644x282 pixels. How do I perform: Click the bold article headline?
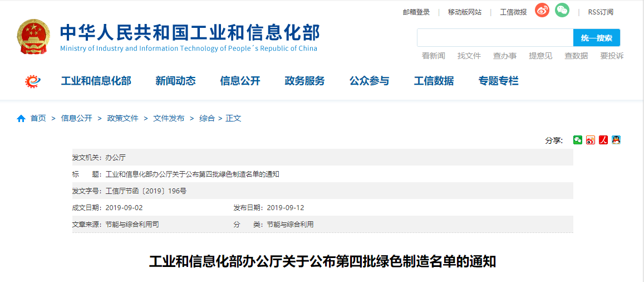click(322, 261)
